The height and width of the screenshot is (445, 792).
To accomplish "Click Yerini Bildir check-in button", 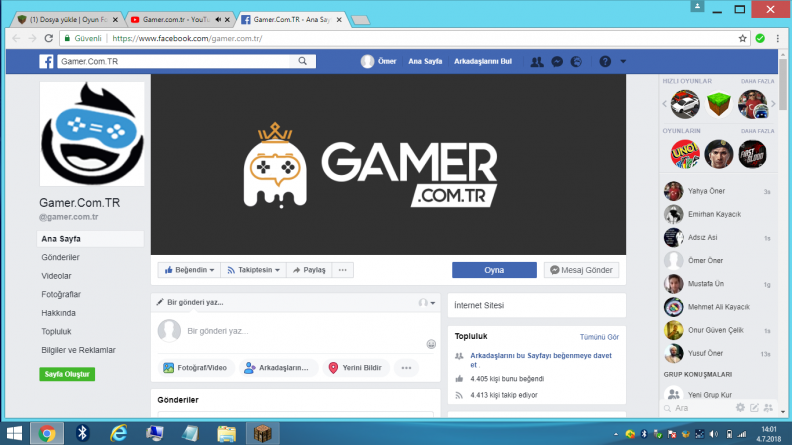I will tap(355, 368).
